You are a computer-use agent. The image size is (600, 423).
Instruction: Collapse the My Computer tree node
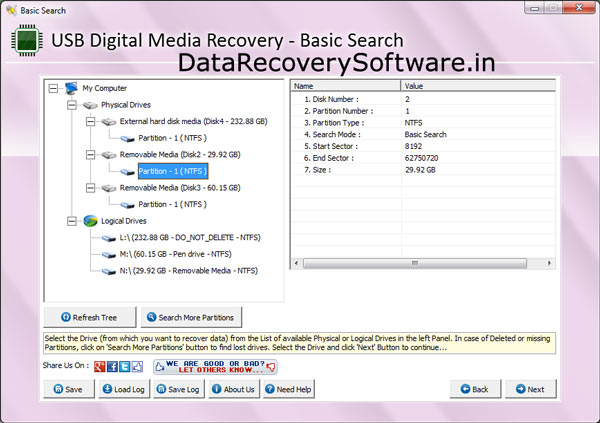(53, 88)
